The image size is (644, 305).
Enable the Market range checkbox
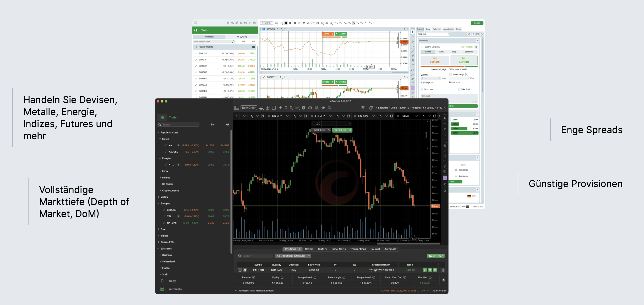[450, 75]
